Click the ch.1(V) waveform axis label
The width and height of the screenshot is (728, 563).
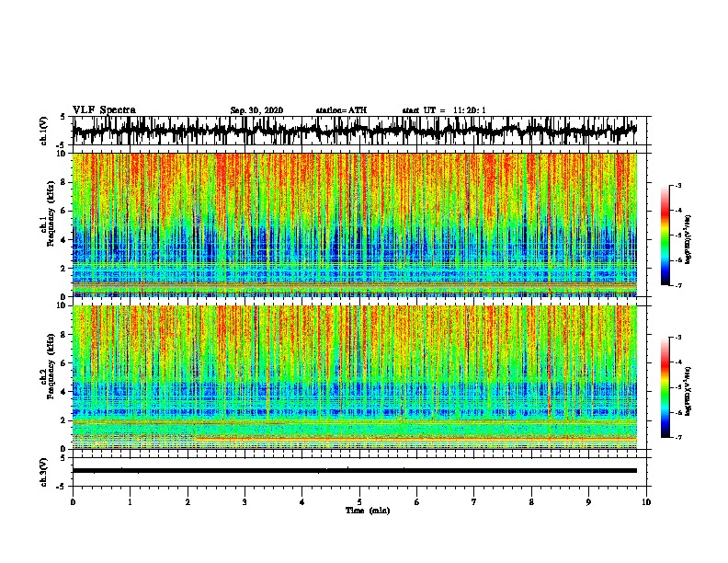[x=44, y=131]
